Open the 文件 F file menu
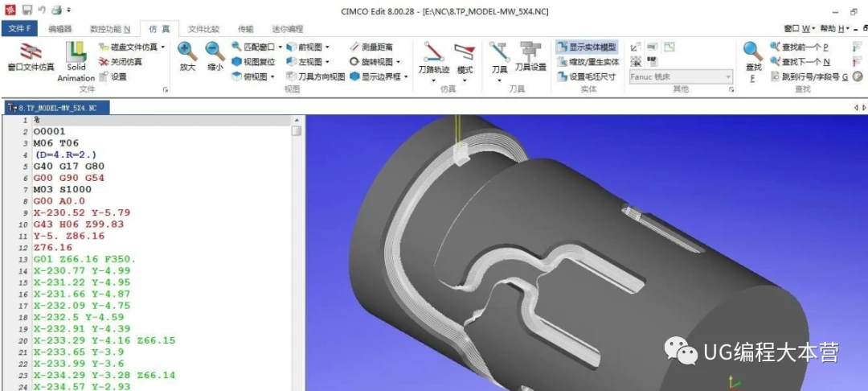Screen dimensions: 868x391 click(19, 29)
